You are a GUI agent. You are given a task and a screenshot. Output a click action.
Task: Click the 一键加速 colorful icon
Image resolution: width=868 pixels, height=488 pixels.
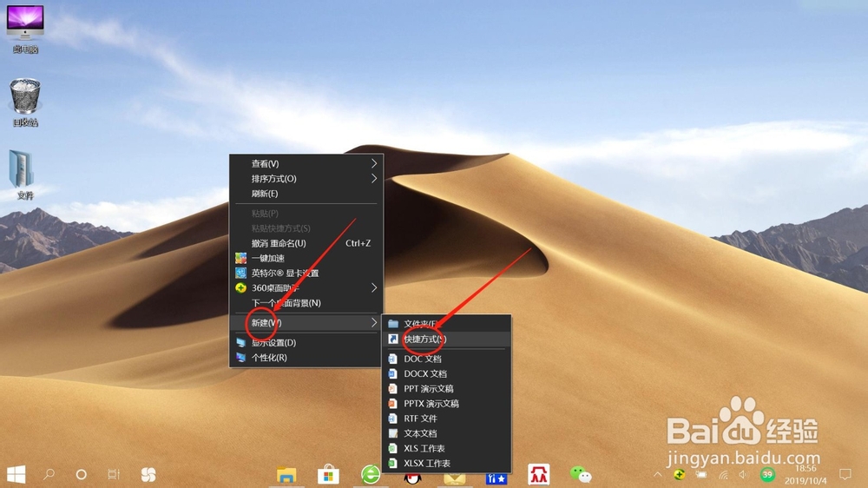[240, 258]
